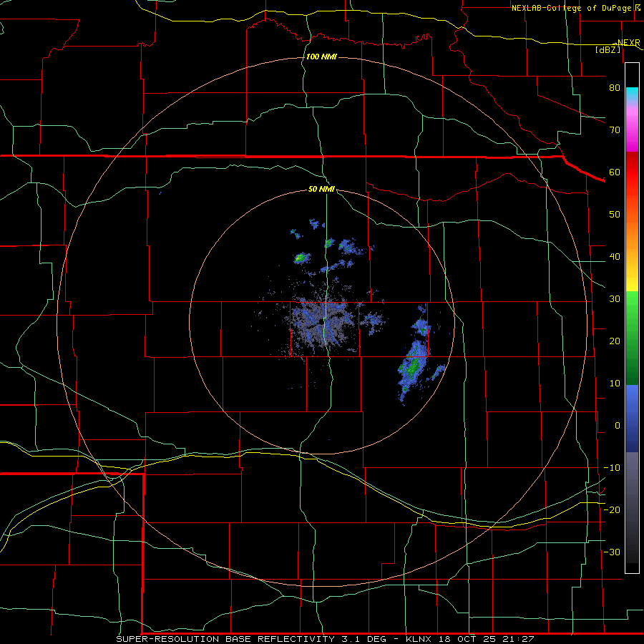Click the -30 value on reflectivity scale
Image resolution: width=644 pixels, height=644 pixels.
point(612,552)
